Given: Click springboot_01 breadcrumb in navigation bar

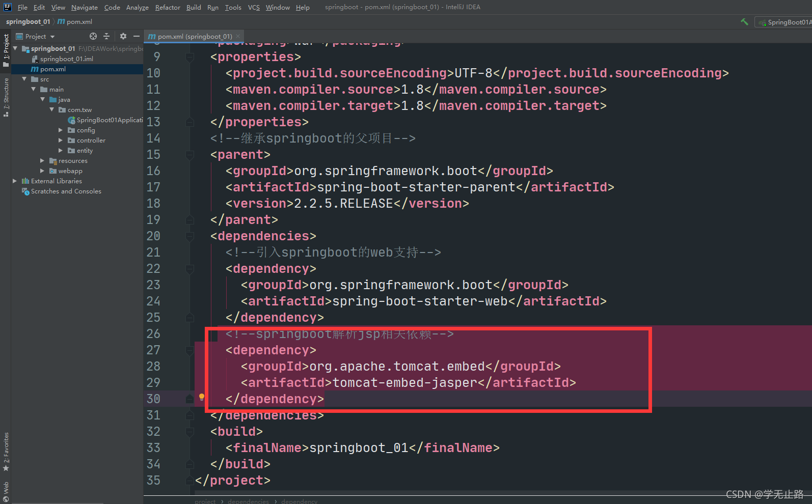Looking at the screenshot, I should 28,21.
